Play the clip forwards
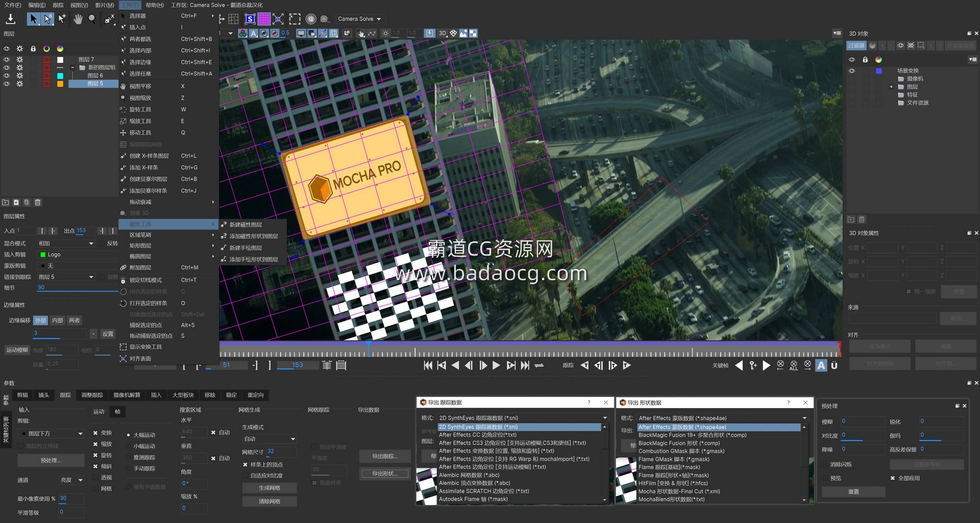 click(496, 365)
